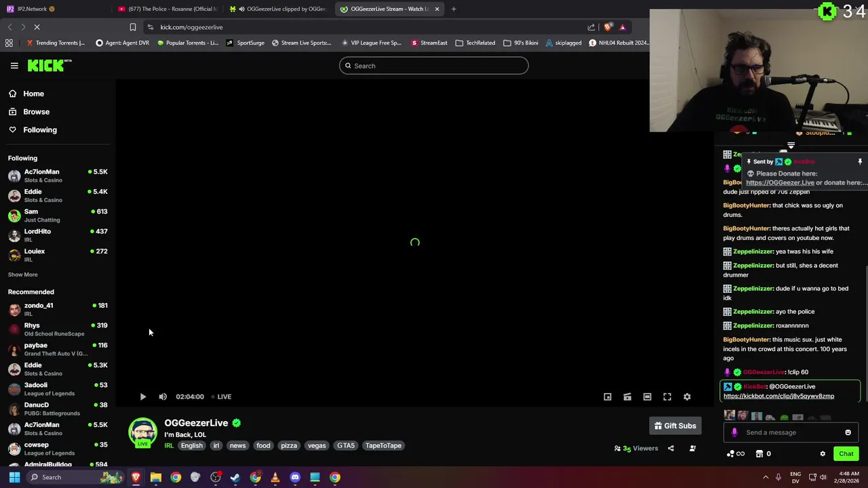This screenshot has height=488, width=868.
Task: Open Windows Start menu
Action: coord(14,477)
